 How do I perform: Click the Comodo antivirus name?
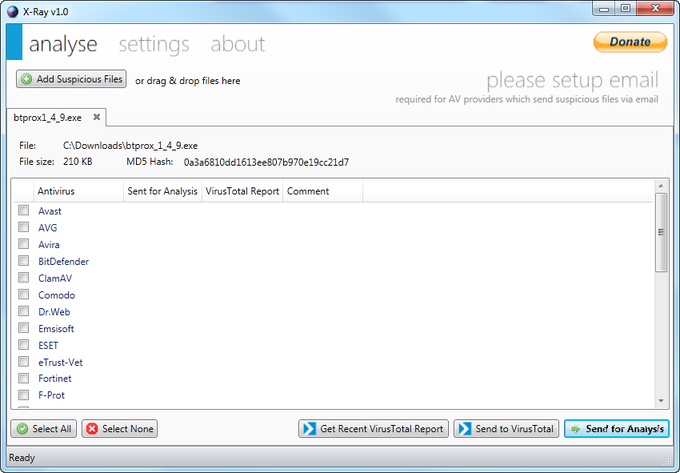(x=57, y=295)
